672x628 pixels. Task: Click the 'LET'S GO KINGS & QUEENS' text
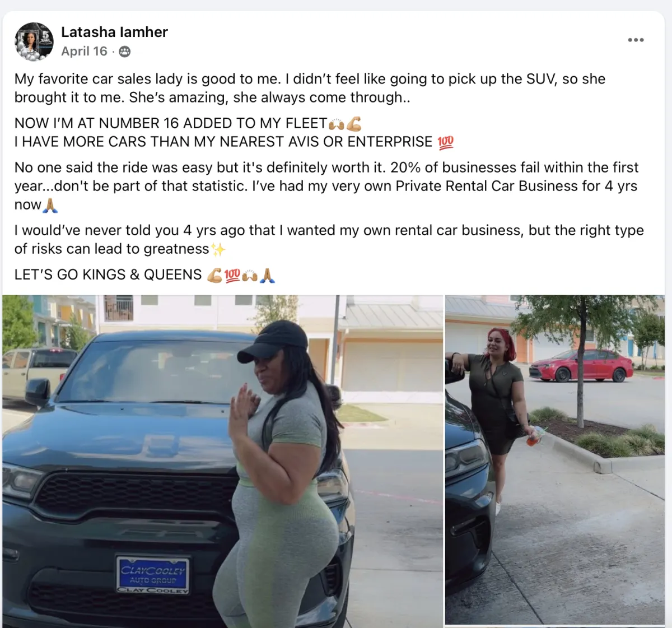tap(108, 275)
